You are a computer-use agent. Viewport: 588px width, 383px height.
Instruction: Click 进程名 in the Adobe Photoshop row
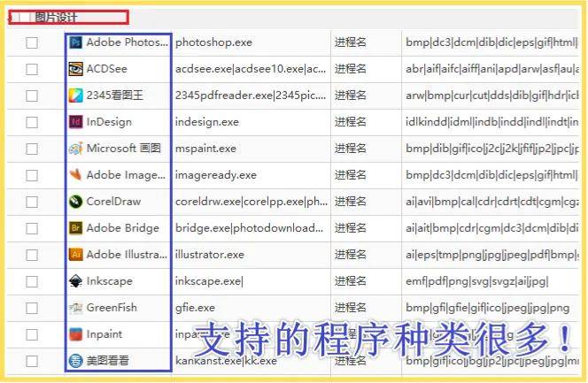(351, 42)
